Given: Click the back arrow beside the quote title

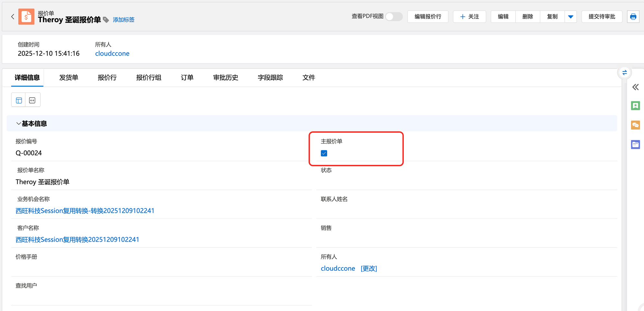Looking at the screenshot, I should 13,17.
